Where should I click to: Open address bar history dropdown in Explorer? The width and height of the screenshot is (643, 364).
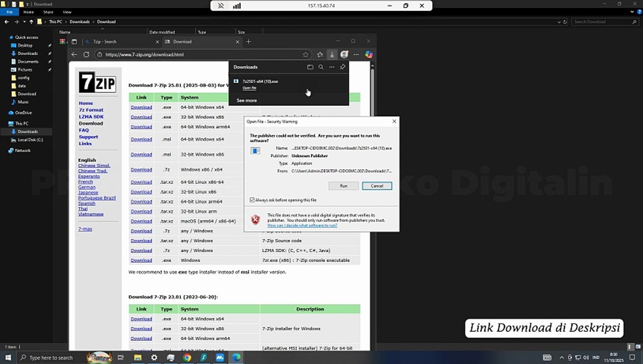559,22
